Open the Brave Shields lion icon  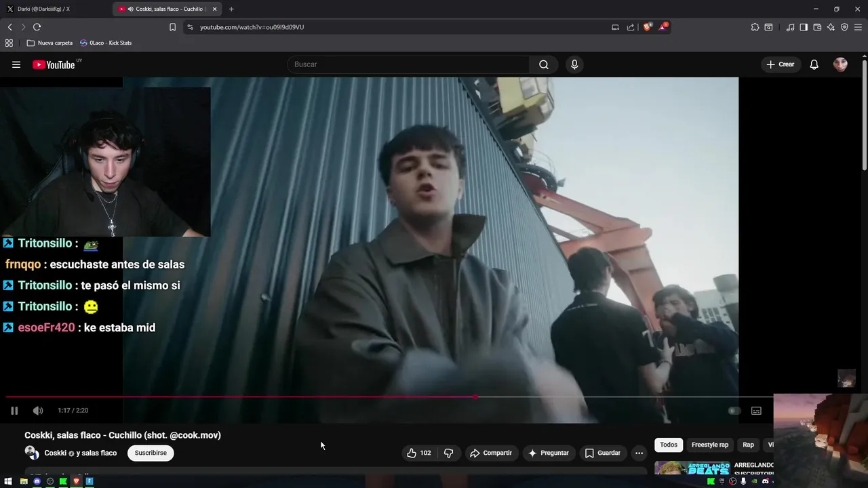coord(648,27)
